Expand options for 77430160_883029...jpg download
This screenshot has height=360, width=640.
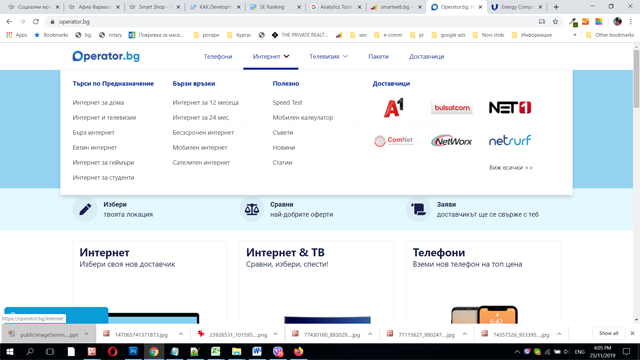370,334
